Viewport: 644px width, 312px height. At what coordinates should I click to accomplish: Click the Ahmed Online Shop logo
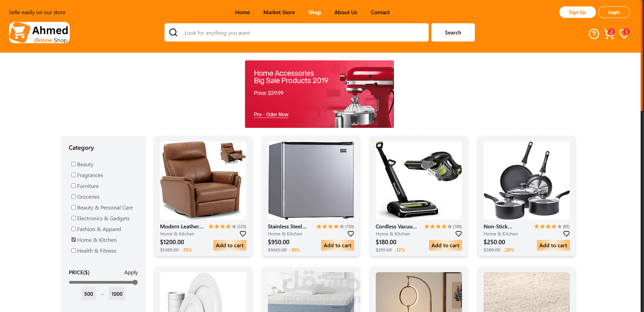click(x=39, y=33)
